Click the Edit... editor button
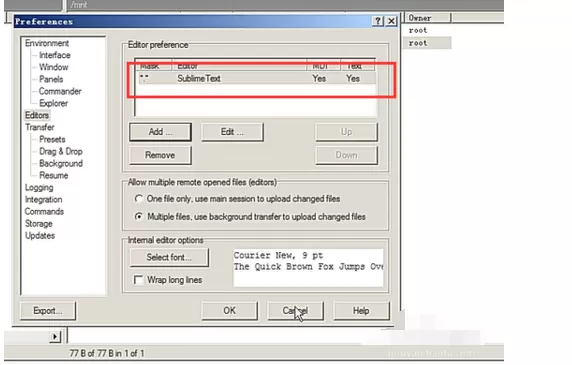Image resolution: width=572 pixels, height=365 pixels. tap(232, 132)
